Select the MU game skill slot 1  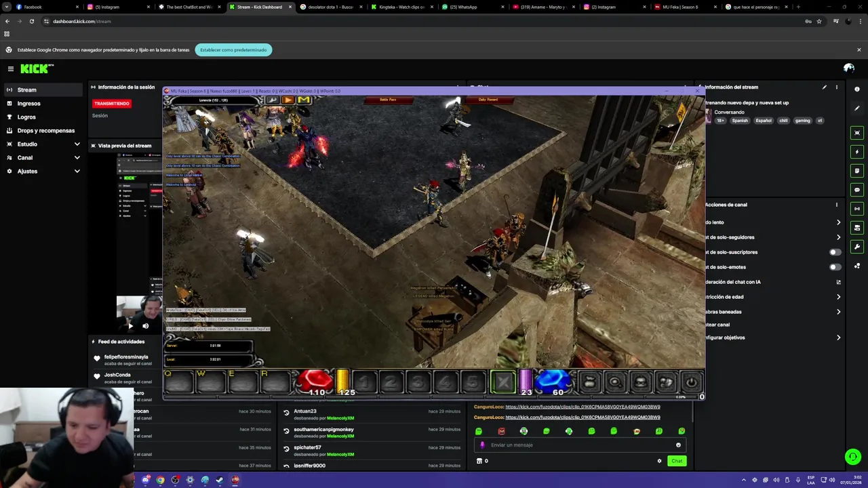pyautogui.click(x=363, y=383)
